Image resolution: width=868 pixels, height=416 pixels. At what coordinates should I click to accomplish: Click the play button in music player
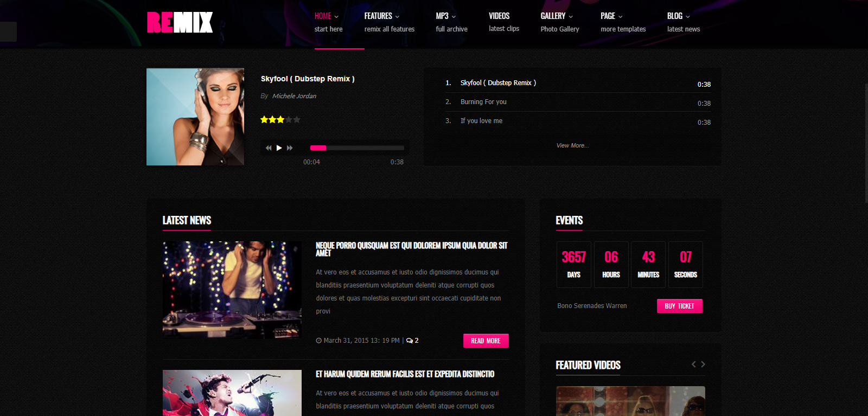click(279, 148)
